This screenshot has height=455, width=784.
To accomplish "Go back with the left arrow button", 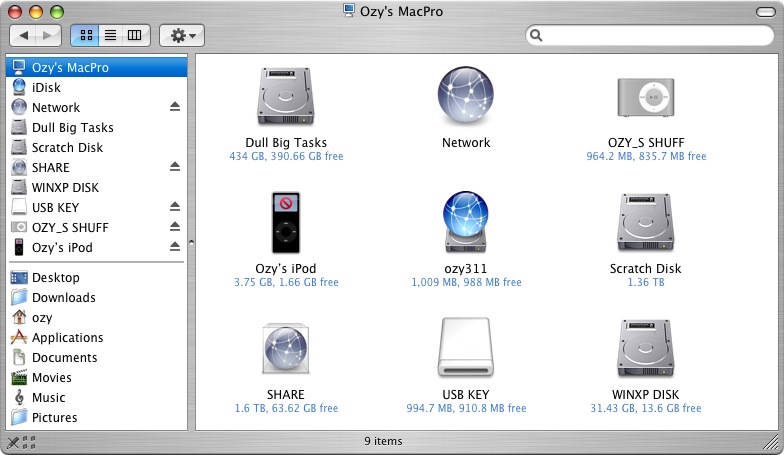I will point(23,36).
